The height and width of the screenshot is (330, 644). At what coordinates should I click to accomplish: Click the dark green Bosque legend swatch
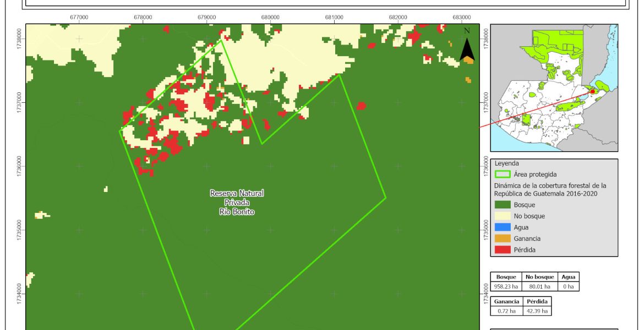coord(502,205)
